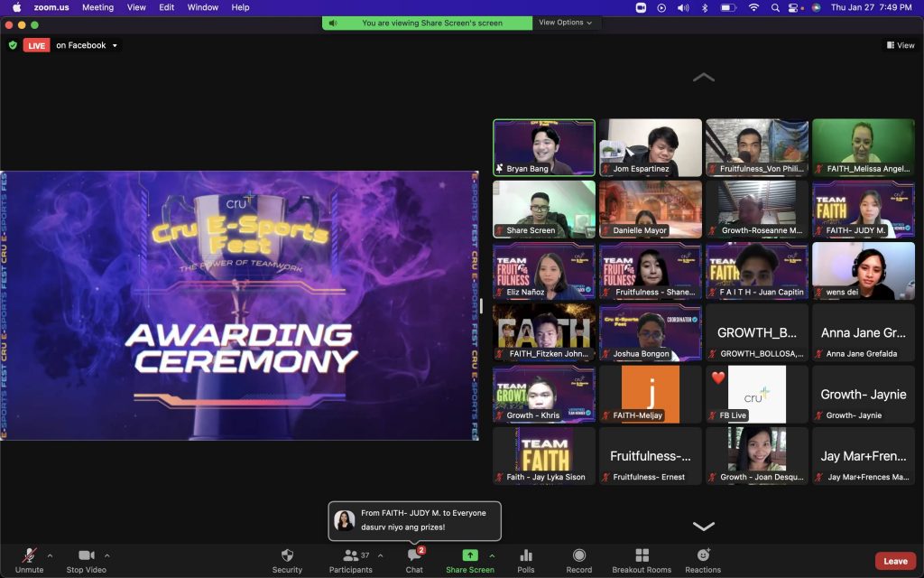The image size is (924, 578).
Task: Open the Reactions menu
Action: tap(703, 555)
